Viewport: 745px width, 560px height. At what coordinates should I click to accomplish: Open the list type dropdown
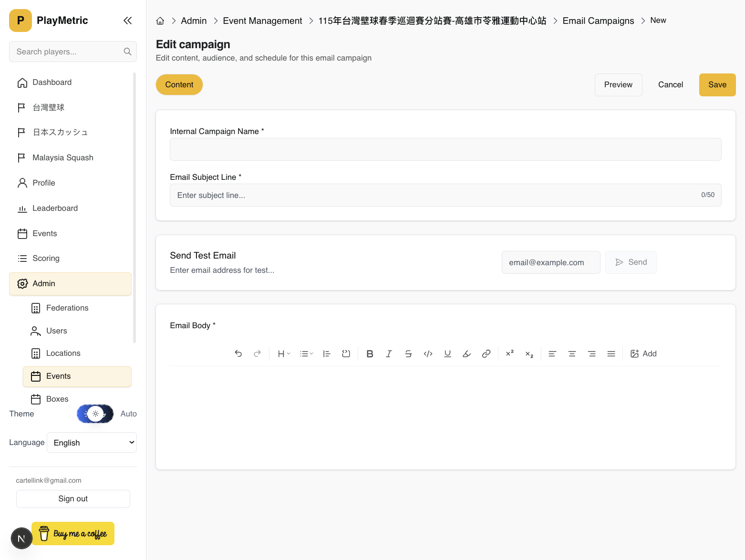coord(306,353)
